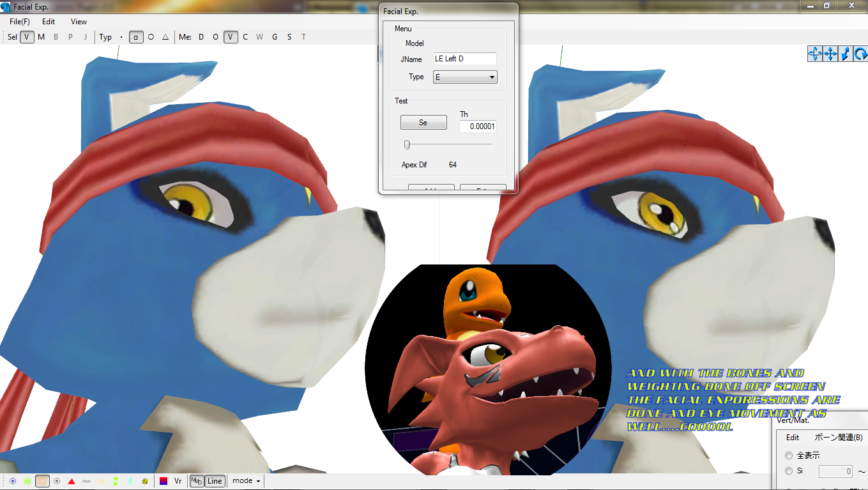The image size is (868, 490).
Task: Click the Apex Dif value 64
Action: tap(453, 165)
